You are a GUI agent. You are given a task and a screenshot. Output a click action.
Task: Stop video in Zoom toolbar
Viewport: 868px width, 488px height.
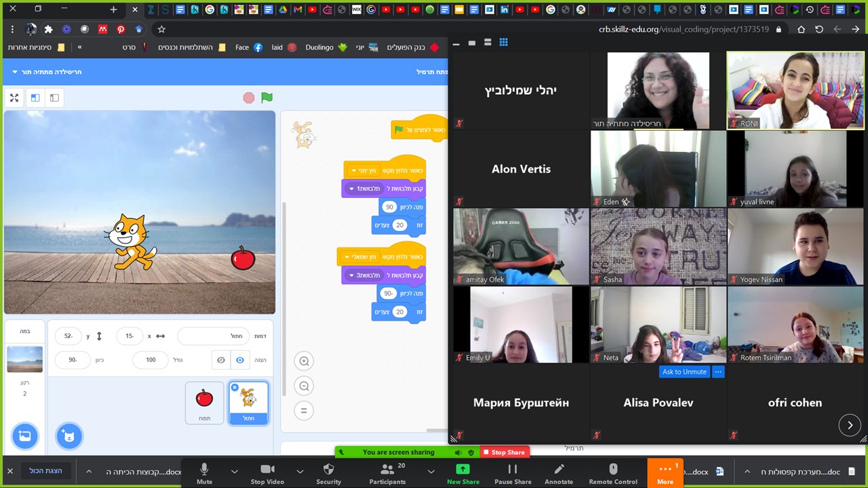point(267,474)
